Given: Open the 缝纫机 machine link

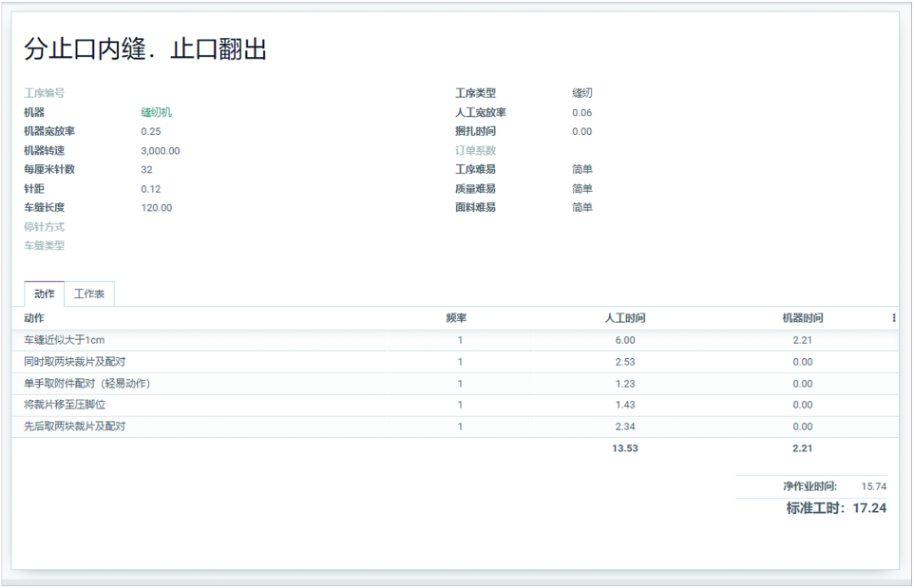Looking at the screenshot, I should coord(156,112).
